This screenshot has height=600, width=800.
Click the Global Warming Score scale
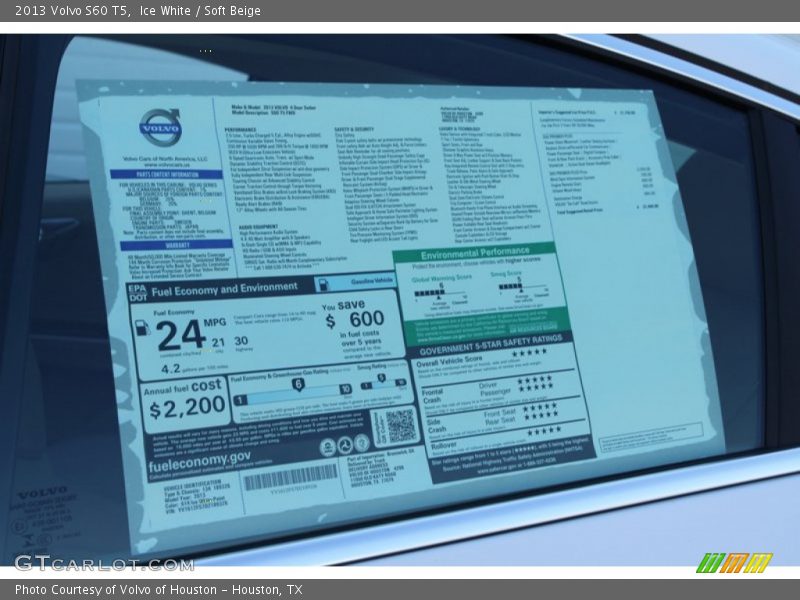pos(442,293)
